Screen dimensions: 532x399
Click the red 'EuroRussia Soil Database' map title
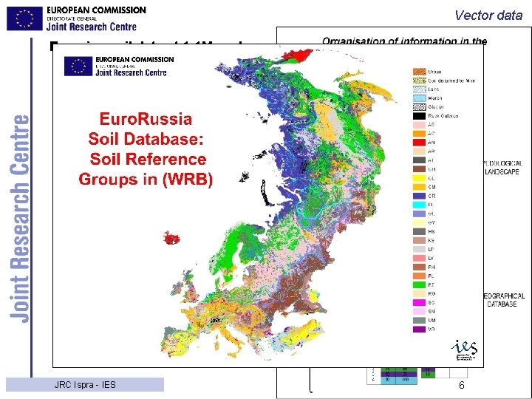[x=146, y=149]
